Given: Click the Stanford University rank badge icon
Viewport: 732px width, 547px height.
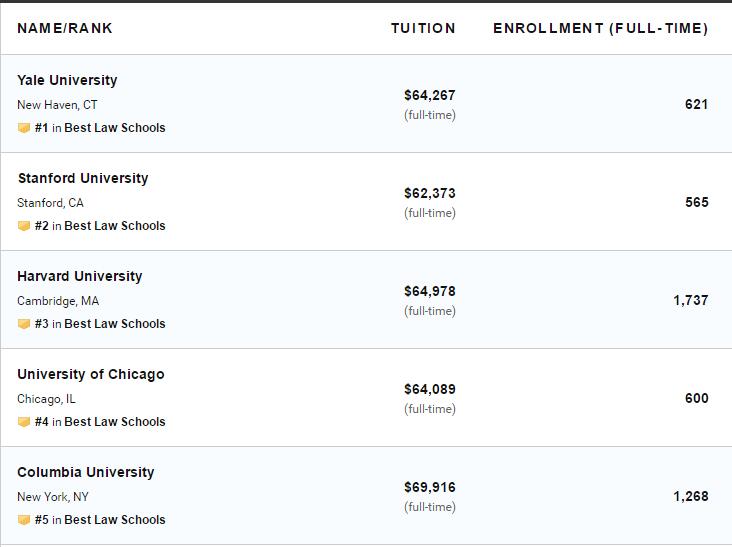Looking at the screenshot, I should click(x=24, y=226).
